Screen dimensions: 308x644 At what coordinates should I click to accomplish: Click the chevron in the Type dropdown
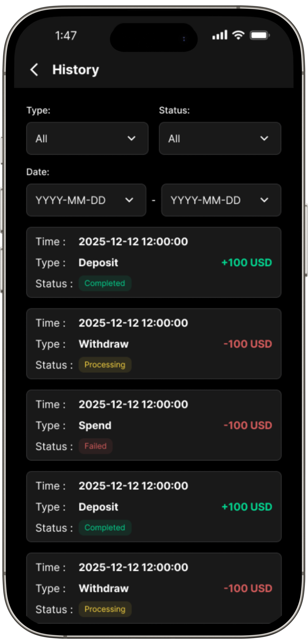pos(131,138)
